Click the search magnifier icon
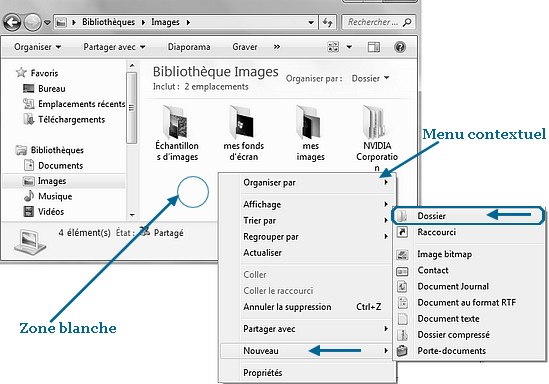Image resolution: width=549 pixels, height=384 pixels. [x=407, y=22]
